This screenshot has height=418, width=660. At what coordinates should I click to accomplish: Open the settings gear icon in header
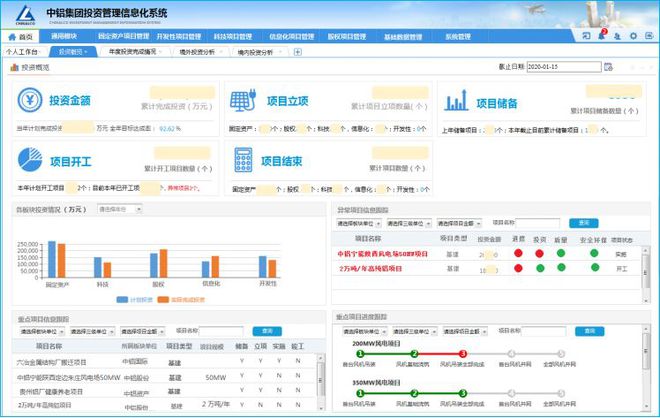click(x=633, y=36)
